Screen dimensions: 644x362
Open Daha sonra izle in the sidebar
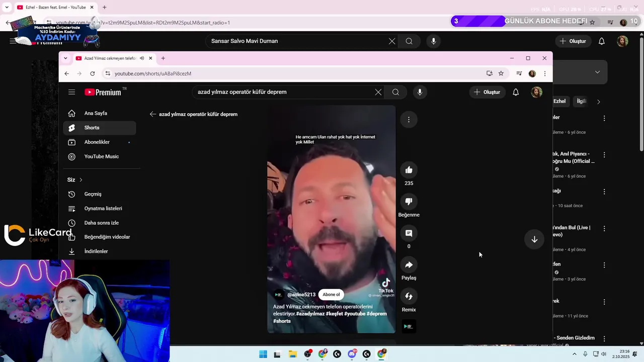tap(100, 223)
